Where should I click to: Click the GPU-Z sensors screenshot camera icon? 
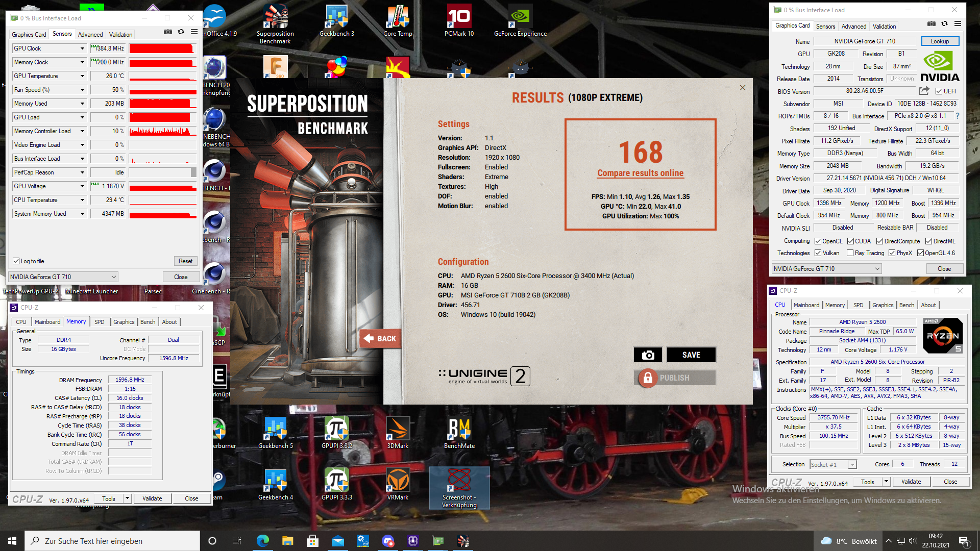[167, 32]
